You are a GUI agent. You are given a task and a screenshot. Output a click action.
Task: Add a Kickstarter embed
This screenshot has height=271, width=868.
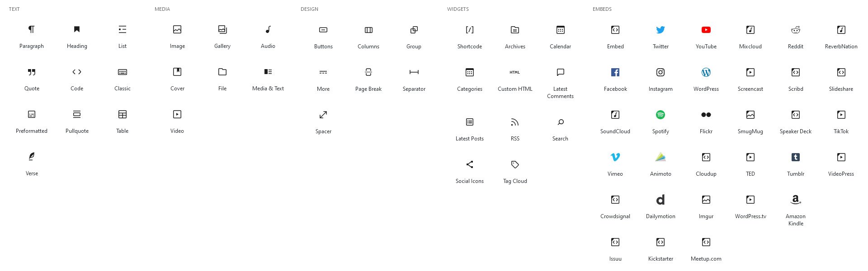click(x=660, y=249)
